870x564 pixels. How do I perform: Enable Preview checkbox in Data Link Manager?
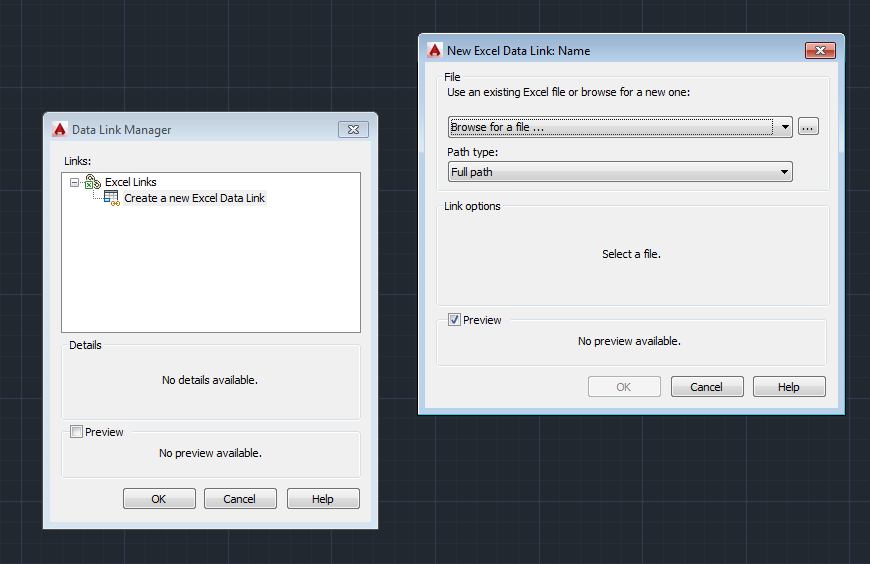(x=77, y=431)
